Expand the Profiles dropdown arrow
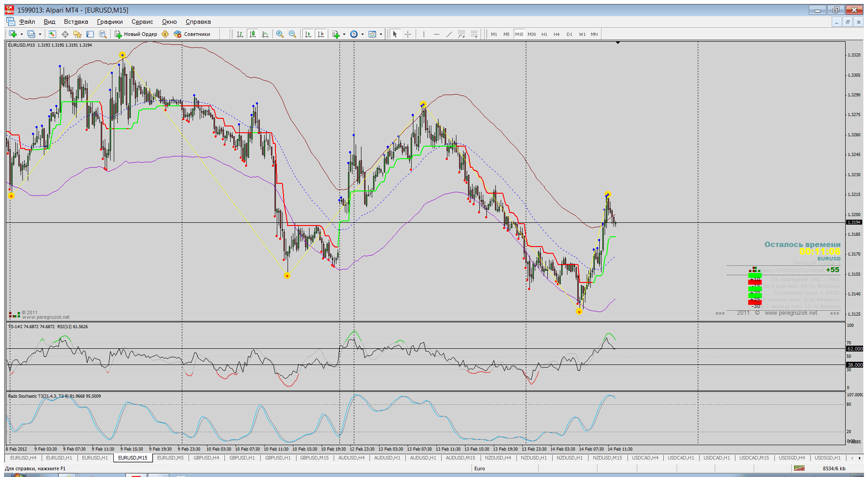Screen dimensions: 868x477 (40, 34)
